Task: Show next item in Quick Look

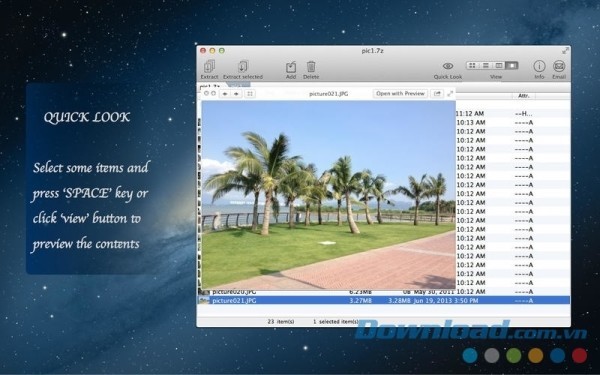Action: (x=236, y=93)
